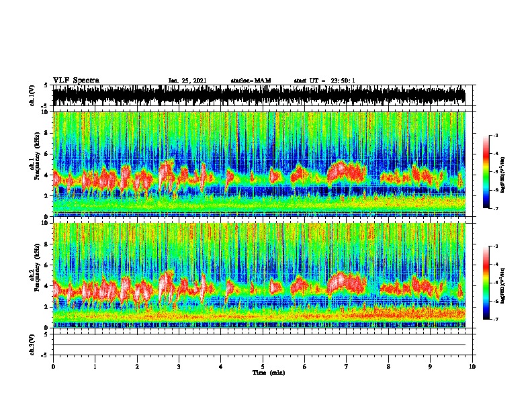
Task: Click the time-axis tick label "1"
Action: pyautogui.click(x=95, y=367)
